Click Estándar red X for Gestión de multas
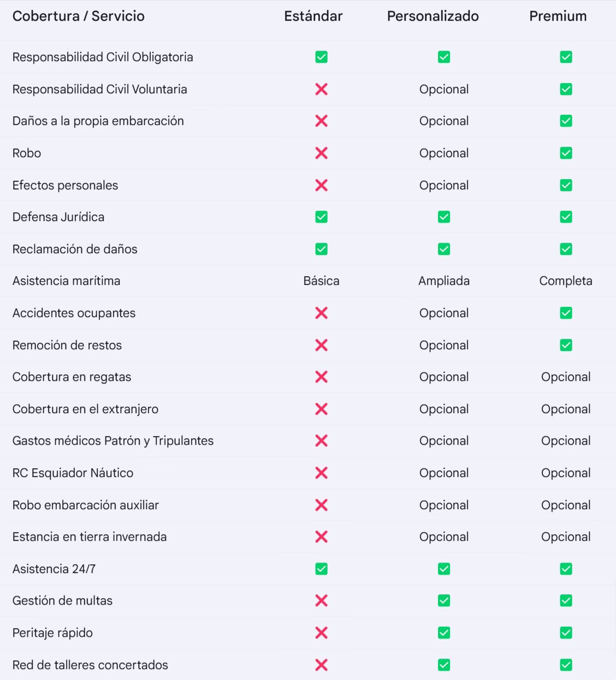Viewport: 616px width, 680px height. pyautogui.click(x=322, y=601)
